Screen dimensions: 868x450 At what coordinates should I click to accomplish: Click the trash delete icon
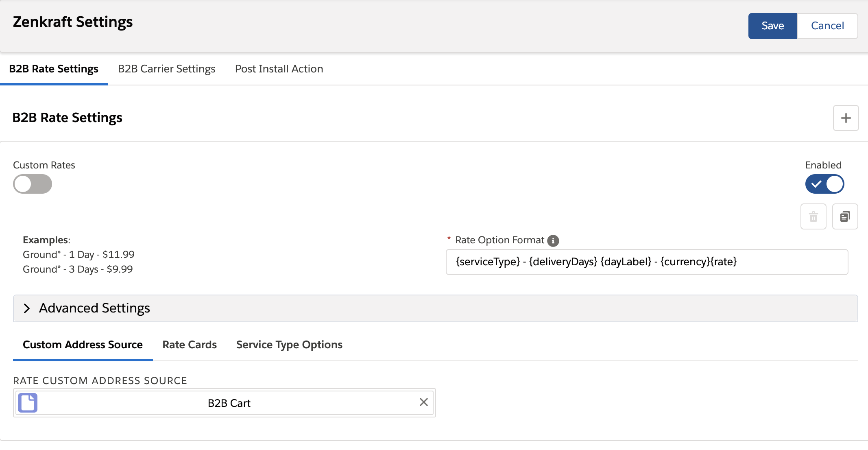813,216
